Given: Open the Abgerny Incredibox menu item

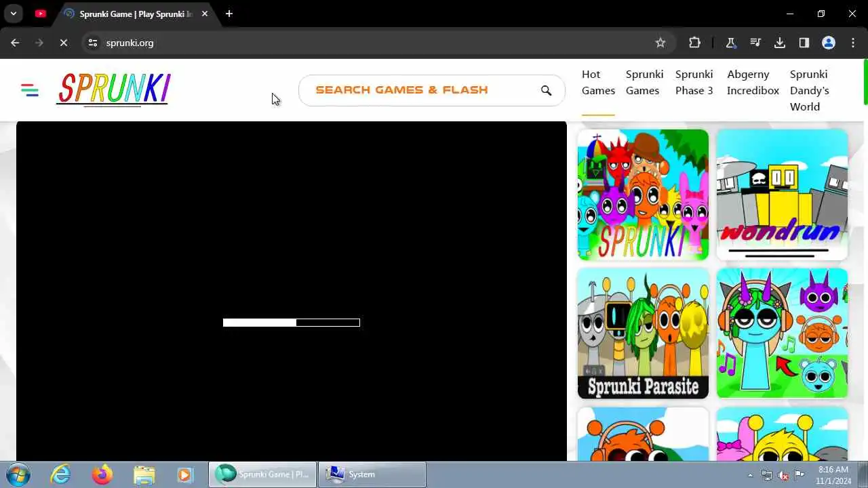Looking at the screenshot, I should click(x=753, y=83).
